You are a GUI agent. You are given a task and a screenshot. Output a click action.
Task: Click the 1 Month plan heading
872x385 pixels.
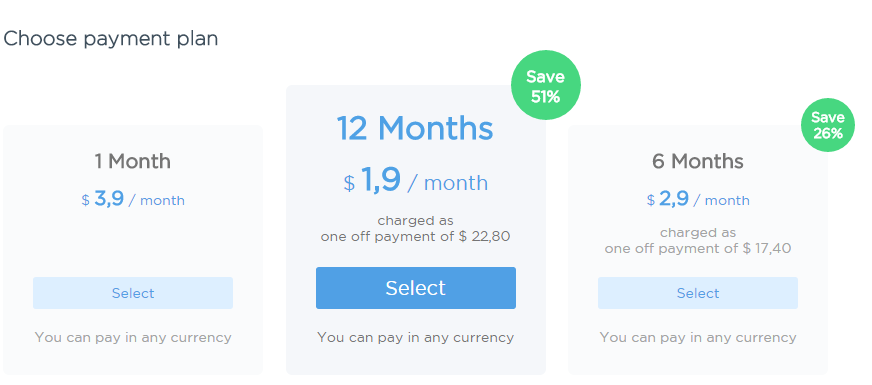132,161
